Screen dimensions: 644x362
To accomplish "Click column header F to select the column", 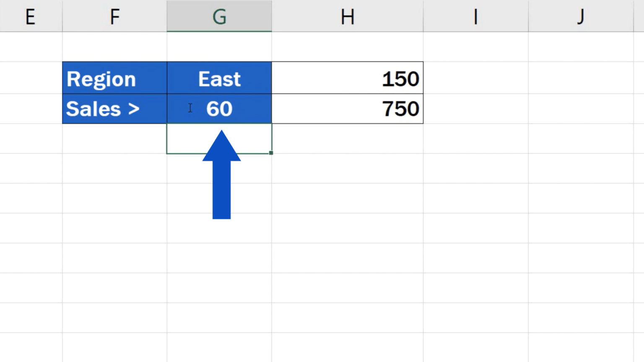I will pyautogui.click(x=114, y=17).
